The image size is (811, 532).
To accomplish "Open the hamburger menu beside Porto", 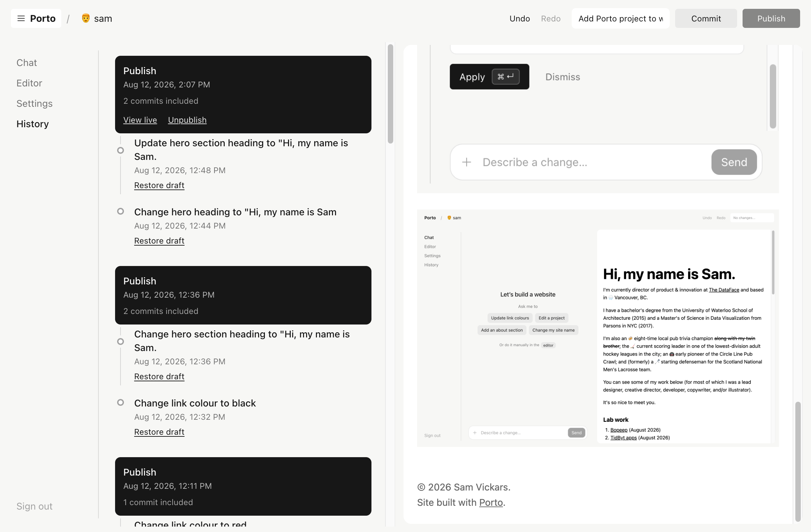I will click(x=21, y=18).
